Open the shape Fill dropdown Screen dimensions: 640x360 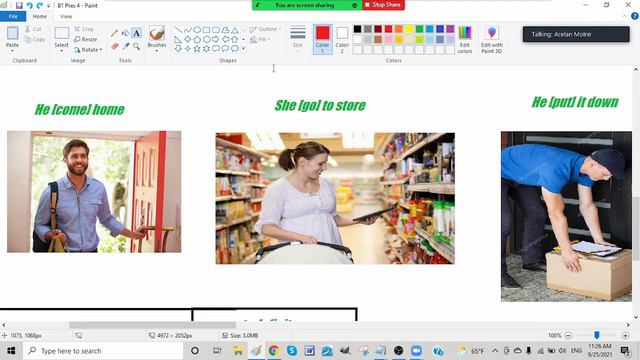pyautogui.click(x=260, y=39)
